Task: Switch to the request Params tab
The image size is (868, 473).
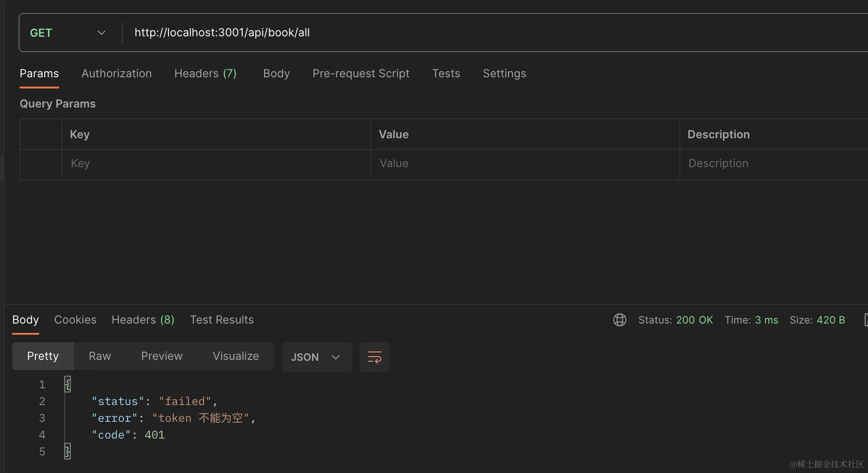Action: [39, 74]
